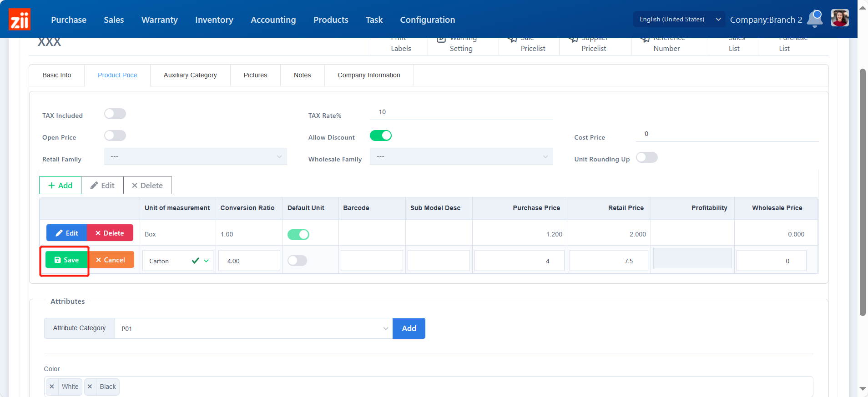Screen dimensions: 868x397
Task: Click the zii logo icon
Action: coord(20,20)
